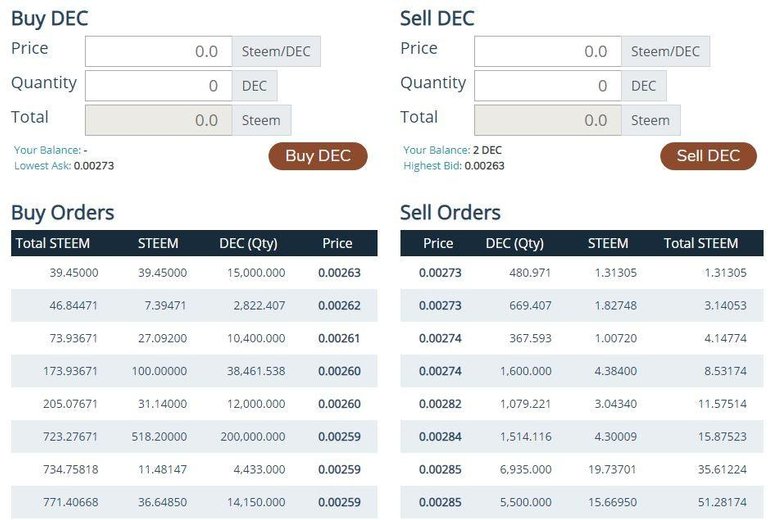Click the Highest Bid value 0.00263
The width and height of the screenshot is (768, 520).
(x=484, y=166)
